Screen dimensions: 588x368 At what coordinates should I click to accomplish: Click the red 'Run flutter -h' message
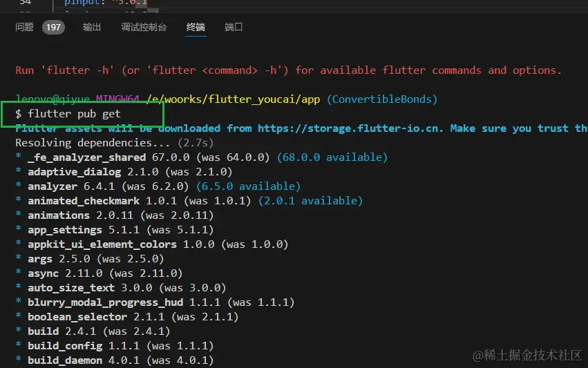(288, 70)
